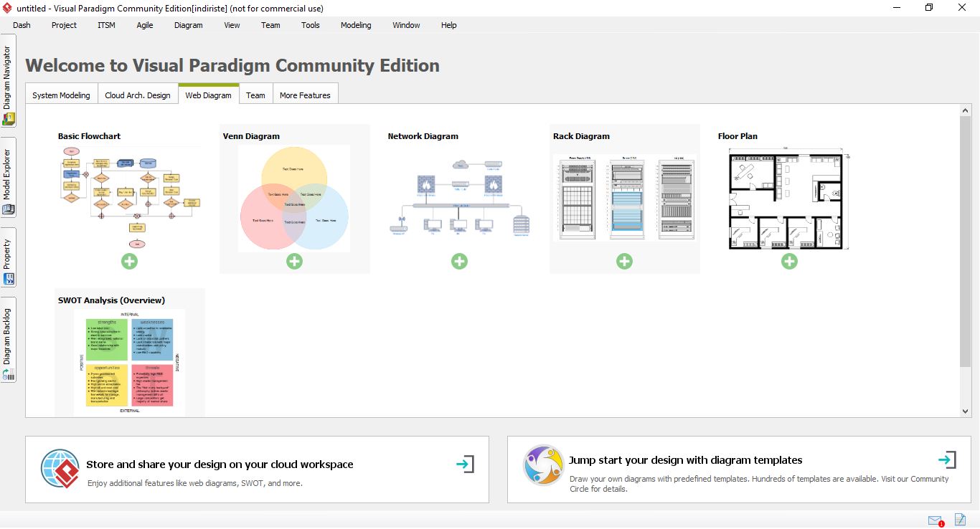Click the Floor Plan title
980x529 pixels.
tap(738, 136)
